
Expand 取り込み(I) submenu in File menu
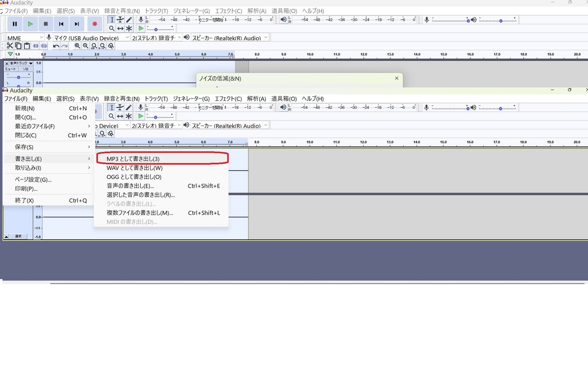click(x=49, y=168)
